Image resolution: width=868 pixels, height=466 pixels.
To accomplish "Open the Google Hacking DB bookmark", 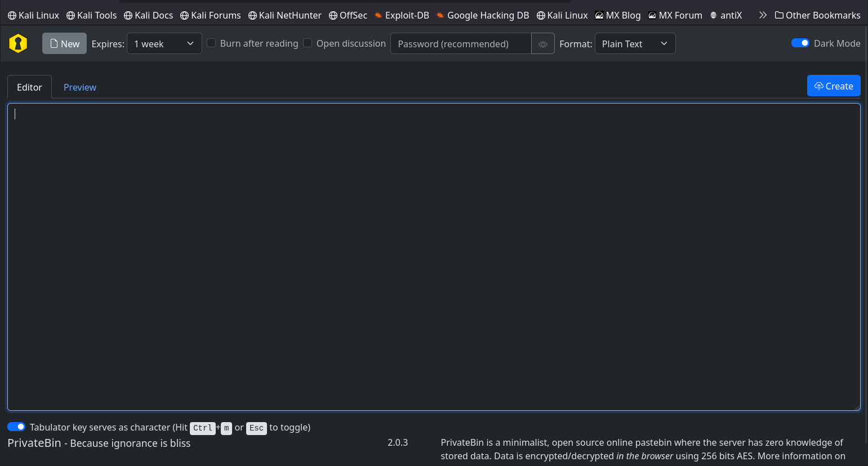I will [x=482, y=15].
